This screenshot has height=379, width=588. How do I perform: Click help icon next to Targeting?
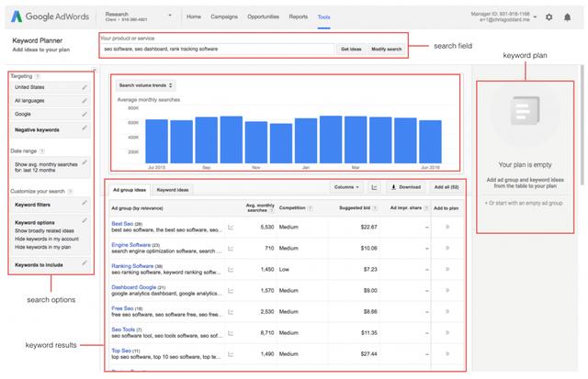38,76
